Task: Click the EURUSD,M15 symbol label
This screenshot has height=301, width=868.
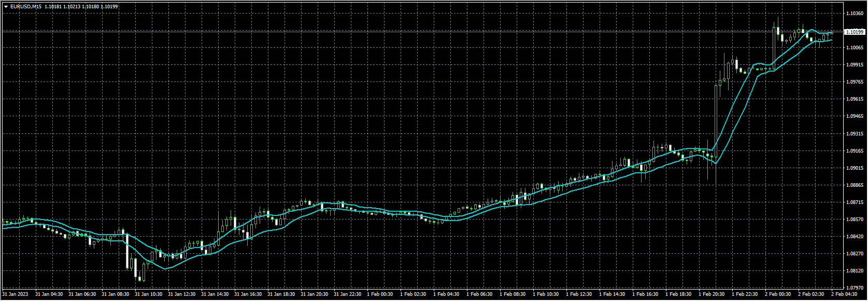Action: (x=26, y=7)
